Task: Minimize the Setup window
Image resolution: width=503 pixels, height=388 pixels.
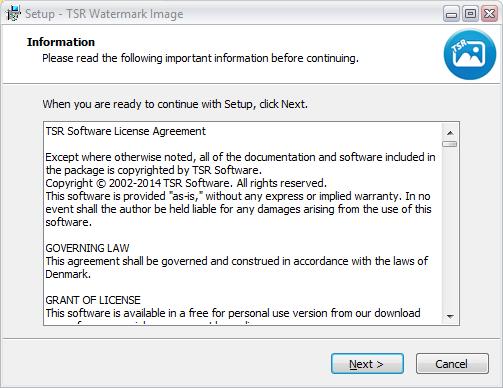Action: pyautogui.click(x=451, y=14)
